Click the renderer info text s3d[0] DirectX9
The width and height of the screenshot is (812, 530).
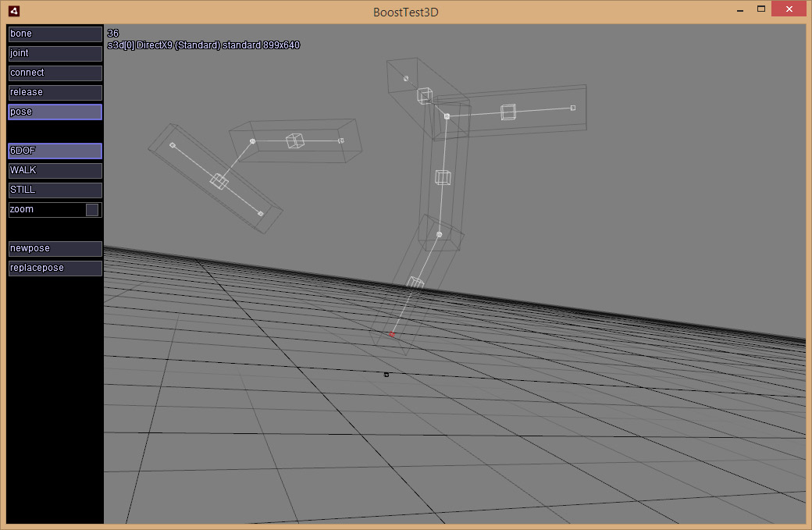coord(204,45)
